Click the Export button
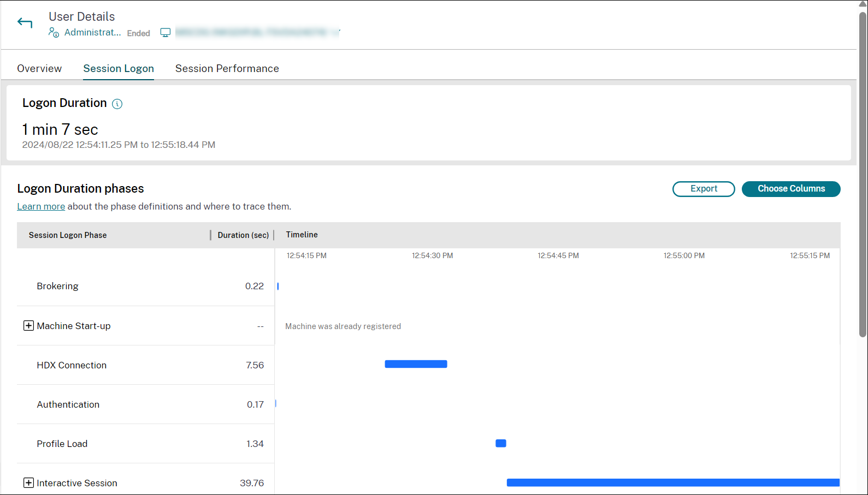 click(703, 189)
